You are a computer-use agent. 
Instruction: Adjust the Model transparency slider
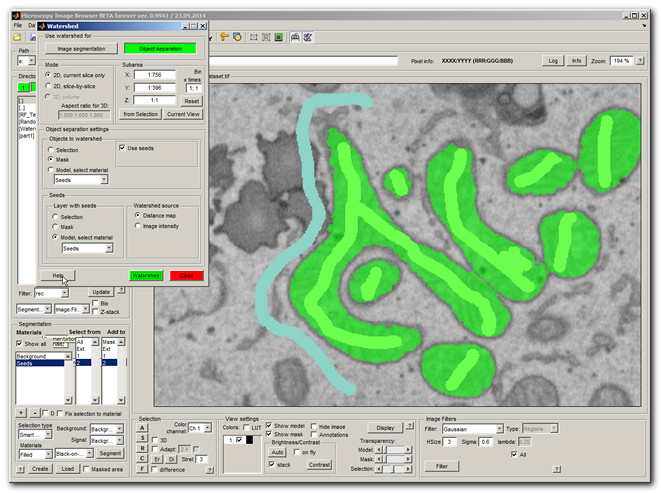(x=394, y=449)
